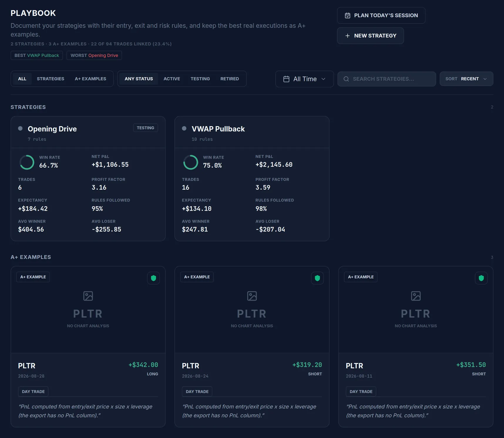Image resolution: width=504 pixels, height=438 pixels.
Task: Click the DAY TRADE tag on the 2026-08-24 trade
Action: pos(197,392)
